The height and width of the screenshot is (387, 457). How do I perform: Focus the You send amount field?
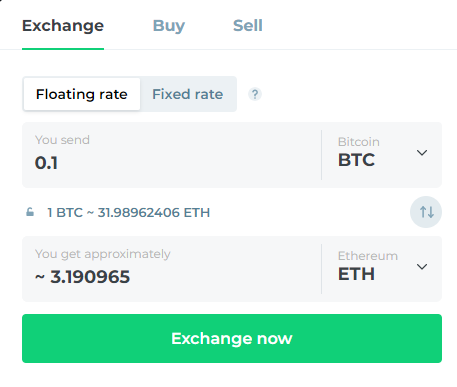click(x=172, y=155)
